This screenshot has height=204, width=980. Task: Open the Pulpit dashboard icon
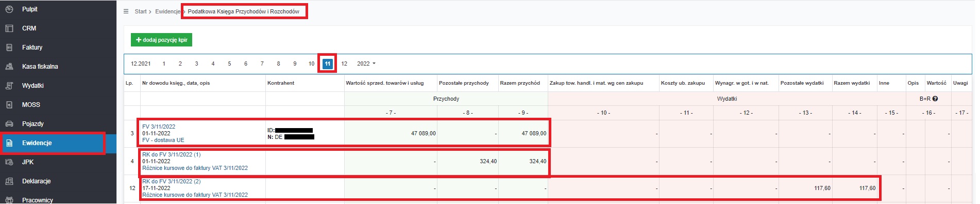9,9
